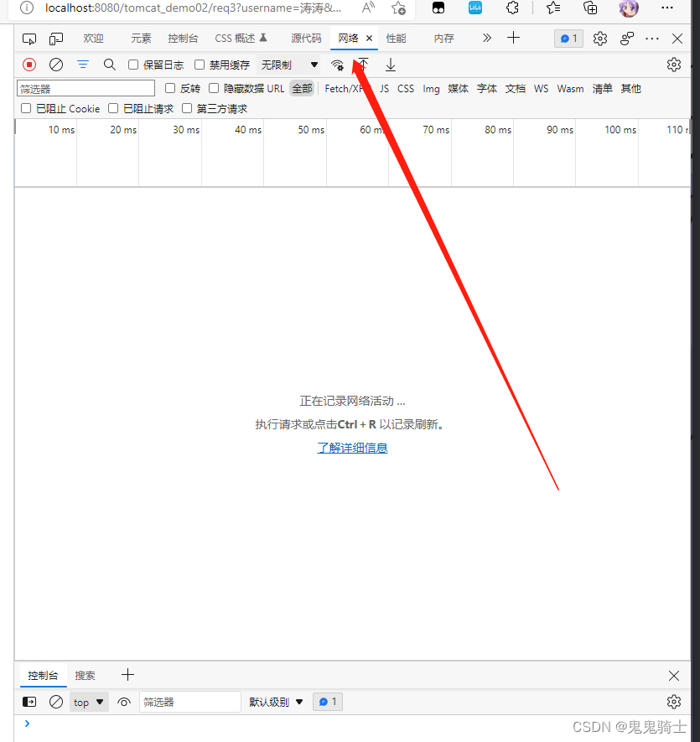700x742 pixels.
Task: Clear the network log
Action: tap(56, 65)
